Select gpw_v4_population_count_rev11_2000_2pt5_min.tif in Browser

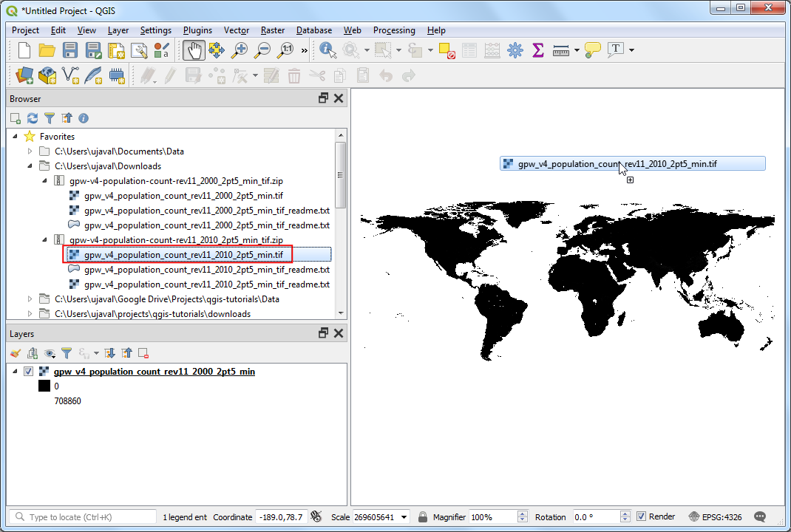point(183,196)
